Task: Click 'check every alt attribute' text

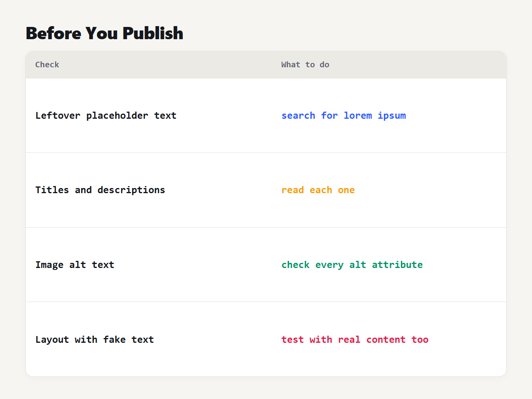Action: pyautogui.click(x=352, y=265)
